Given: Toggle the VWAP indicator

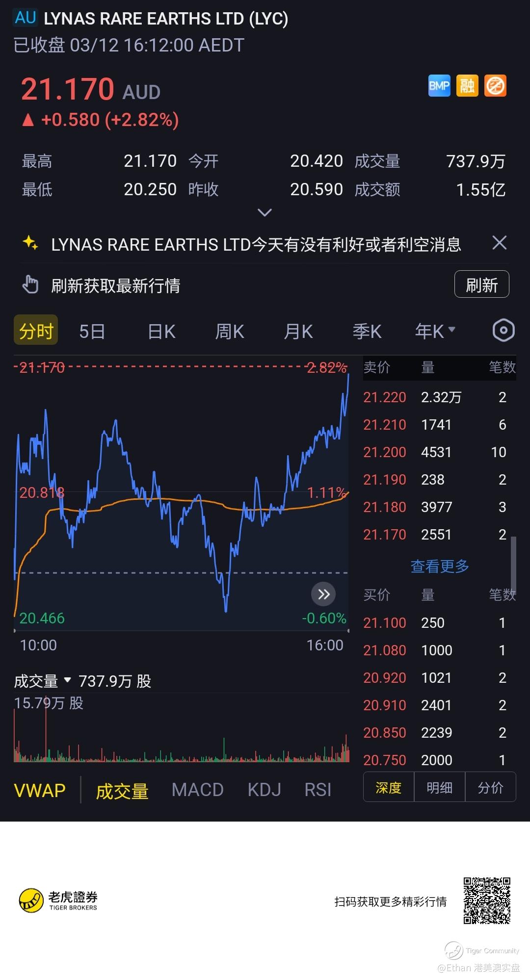Looking at the screenshot, I should 40,790.
